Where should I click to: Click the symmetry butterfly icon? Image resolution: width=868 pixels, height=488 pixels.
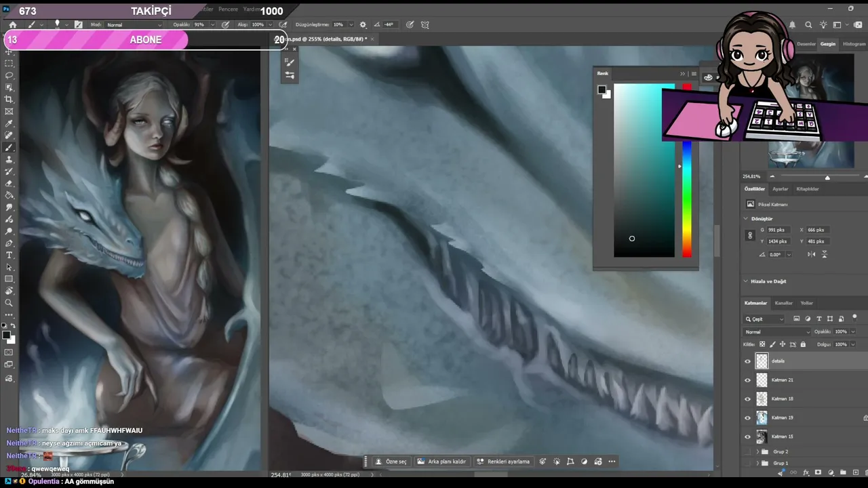pos(425,24)
